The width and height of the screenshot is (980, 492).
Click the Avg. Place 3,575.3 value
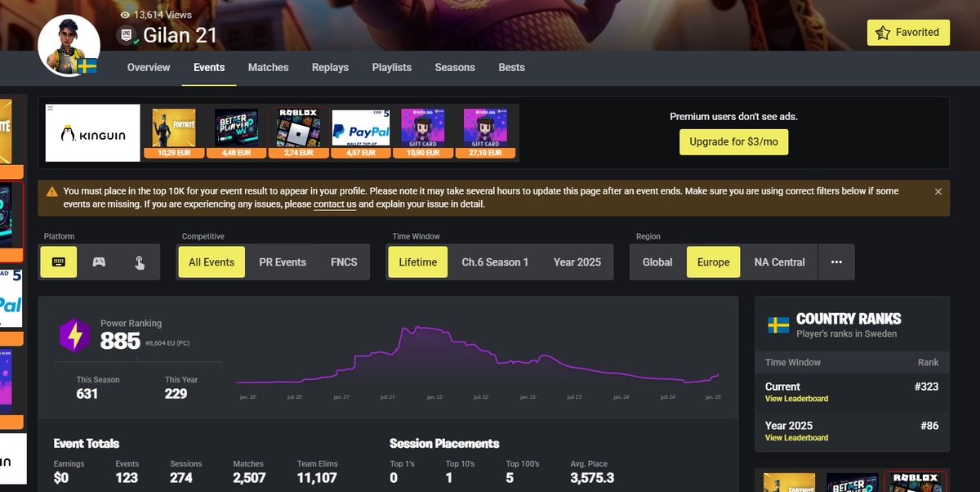(x=592, y=477)
